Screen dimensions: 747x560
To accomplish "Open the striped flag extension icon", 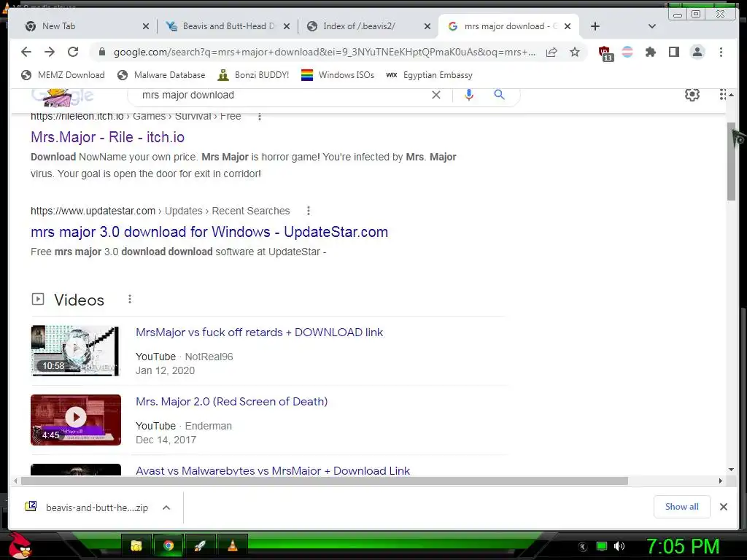I will tap(627, 52).
